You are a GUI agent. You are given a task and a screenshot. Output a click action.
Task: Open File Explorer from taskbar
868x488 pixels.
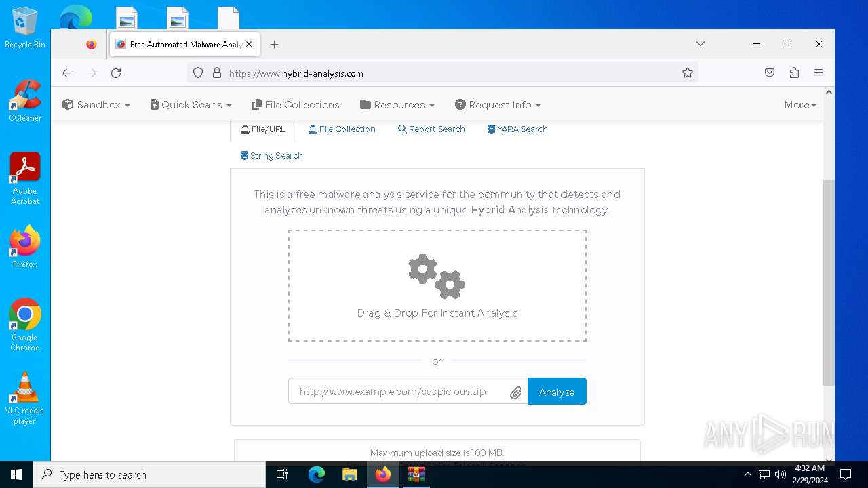350,474
